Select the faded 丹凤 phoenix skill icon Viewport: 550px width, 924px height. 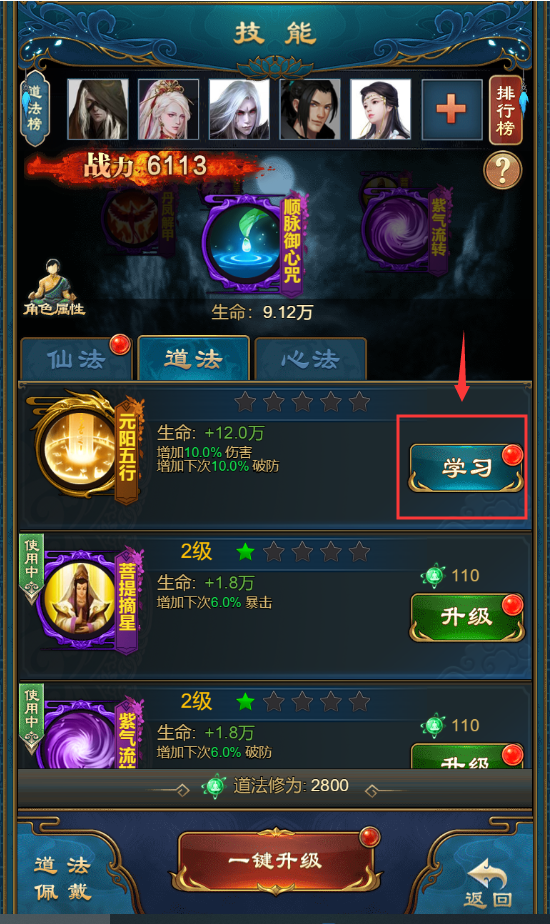click(132, 219)
